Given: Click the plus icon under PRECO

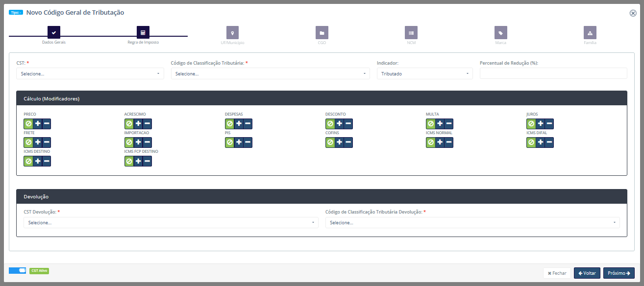Looking at the screenshot, I should (38, 124).
